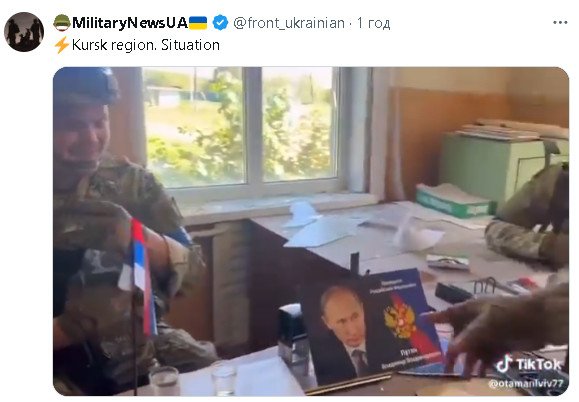Click the blue verified checkmark badge
The image size is (579, 402).
click(220, 23)
